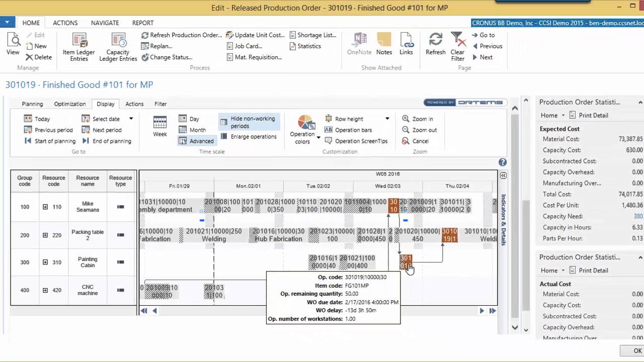Toggle Operation ScreenTips
This screenshot has height=362, width=644.
coord(356,141)
